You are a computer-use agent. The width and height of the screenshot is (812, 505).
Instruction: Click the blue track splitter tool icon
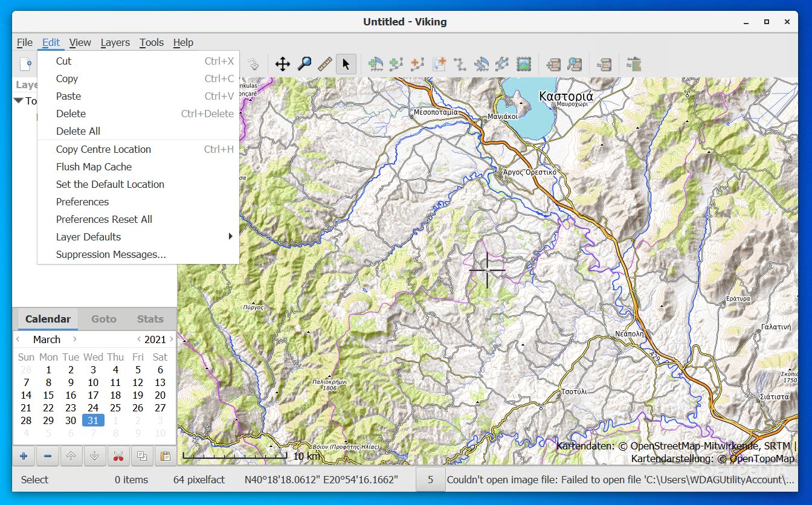click(502, 64)
